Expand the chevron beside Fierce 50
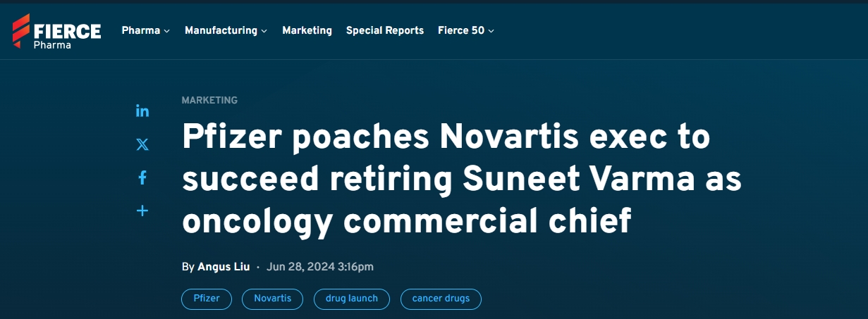The image size is (868, 319). coord(491,31)
